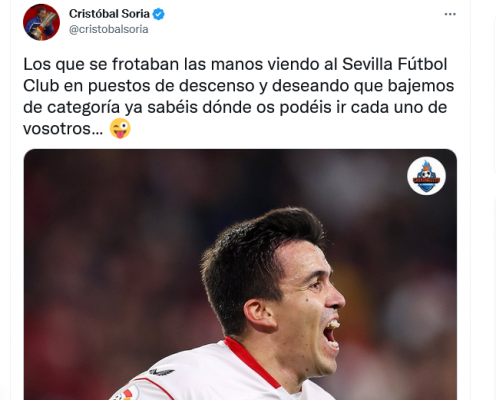This screenshot has height=400, width=496.
Task: Open the Cristóbal Soria display name link
Action: click(109, 14)
